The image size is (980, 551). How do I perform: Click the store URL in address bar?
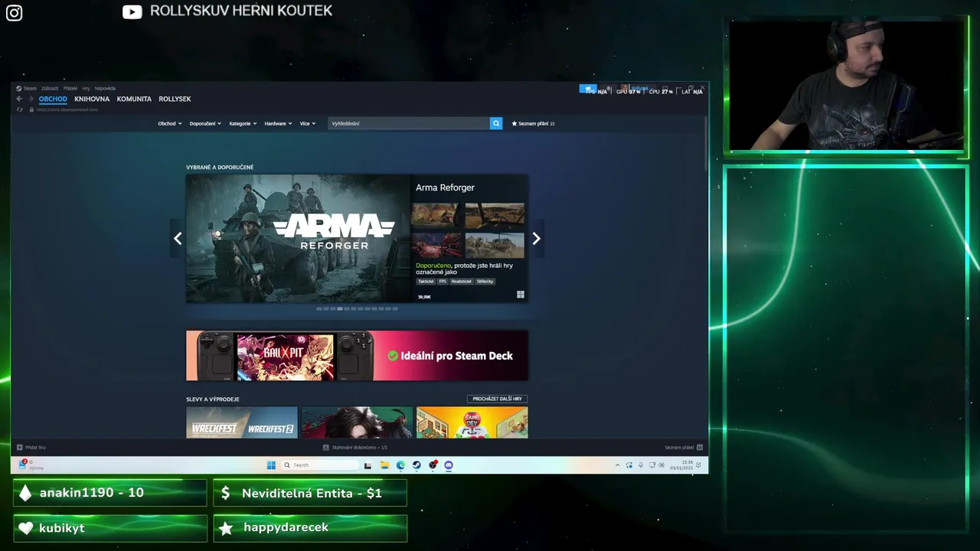[x=67, y=109]
